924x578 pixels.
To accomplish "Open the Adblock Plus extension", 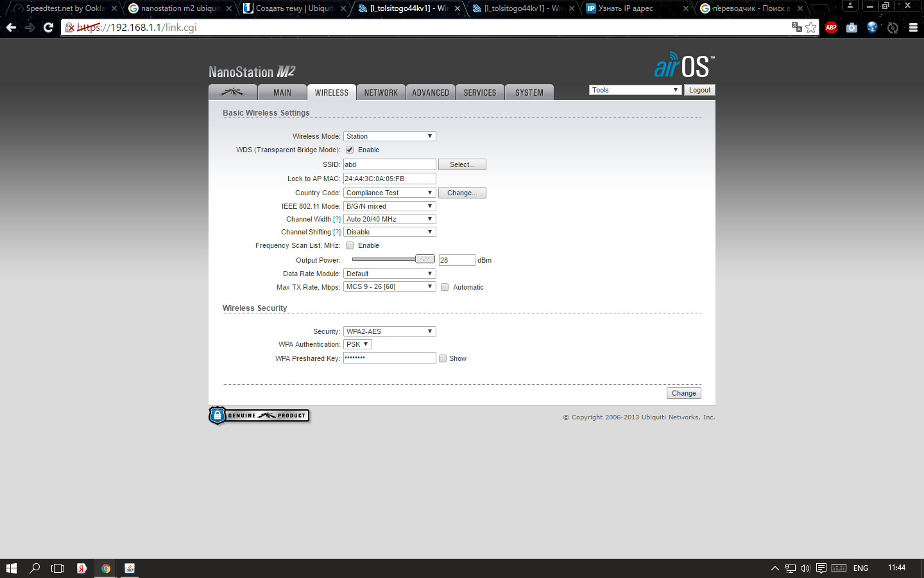I will (832, 28).
